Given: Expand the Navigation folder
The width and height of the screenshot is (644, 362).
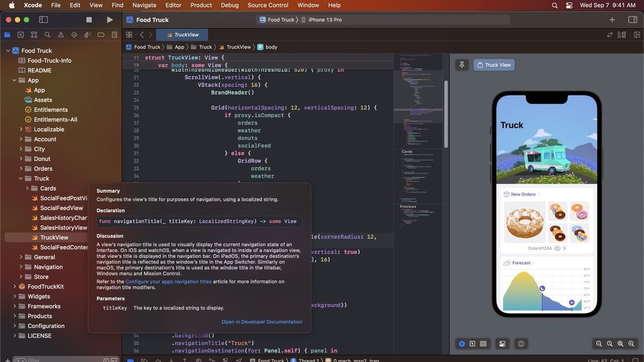Looking at the screenshot, I should tap(22, 267).
